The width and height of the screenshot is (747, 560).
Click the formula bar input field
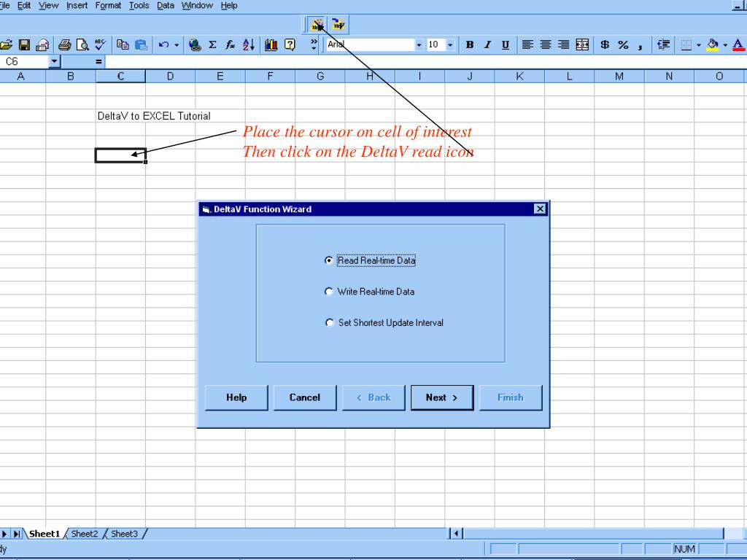point(425,61)
